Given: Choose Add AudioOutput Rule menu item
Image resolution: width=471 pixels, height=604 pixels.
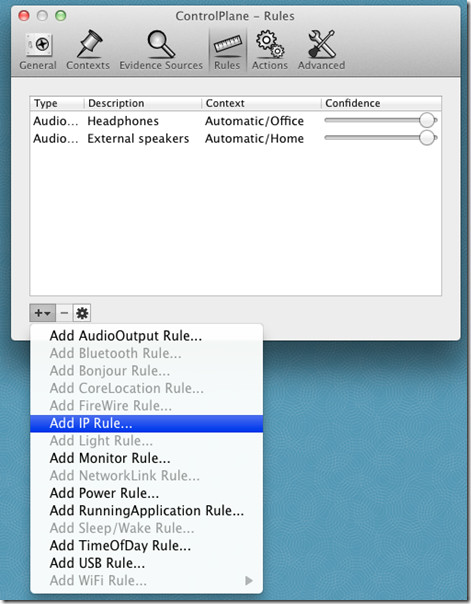Looking at the screenshot, I should (x=146, y=336).
